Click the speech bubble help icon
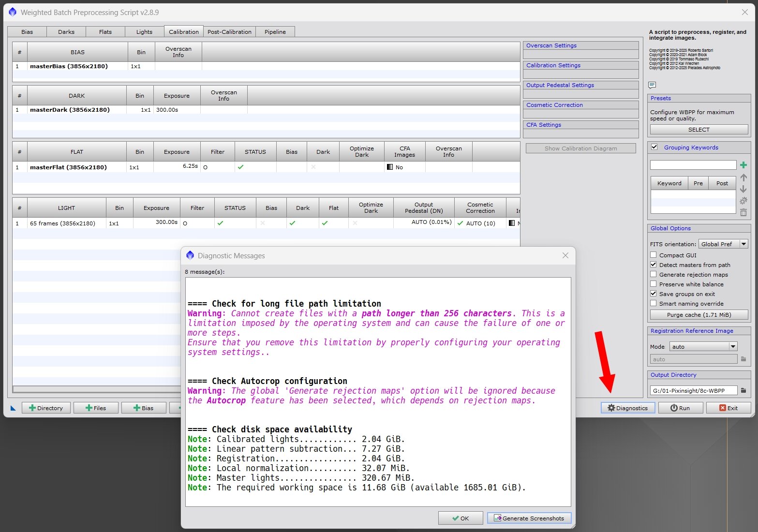The image size is (758, 532). click(652, 85)
